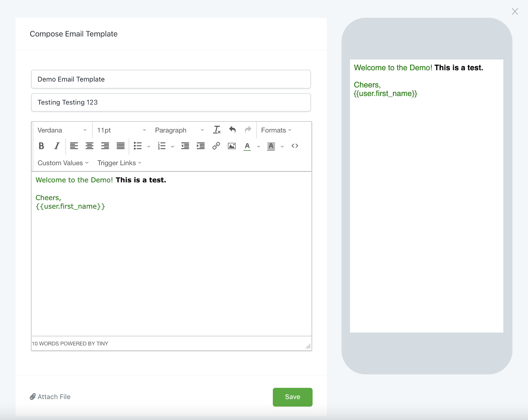Image resolution: width=528 pixels, height=420 pixels.
Task: Click the insert image icon
Action: point(232,146)
